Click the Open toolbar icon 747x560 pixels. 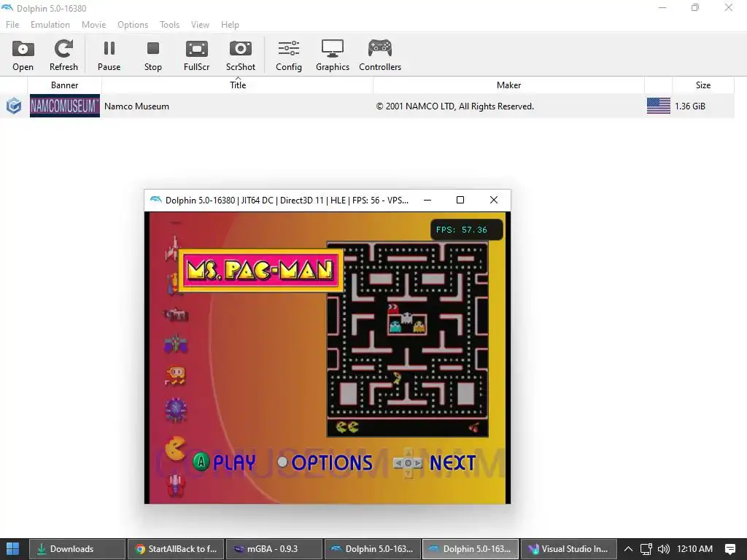click(x=23, y=55)
